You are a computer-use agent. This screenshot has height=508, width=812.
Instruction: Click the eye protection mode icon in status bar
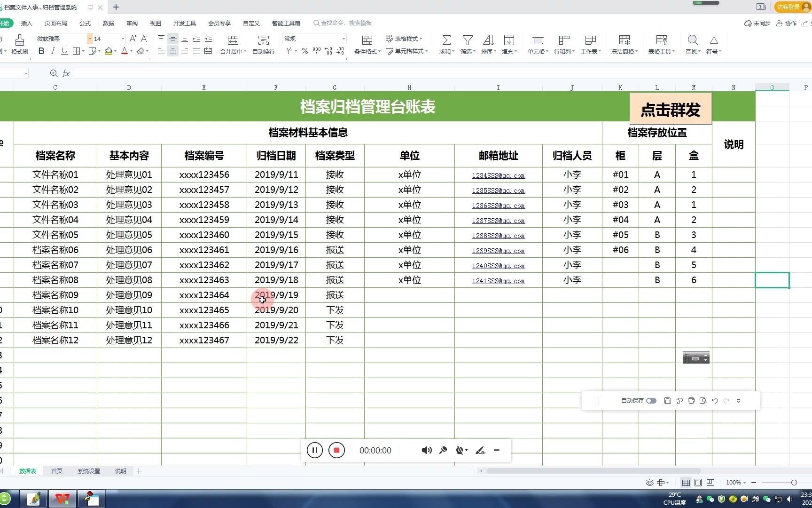click(x=649, y=483)
